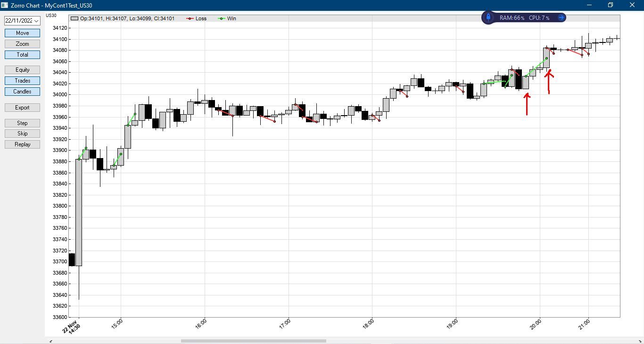Toggle the Zoom mode button
Viewport: 644px width, 344px height.
(22, 44)
